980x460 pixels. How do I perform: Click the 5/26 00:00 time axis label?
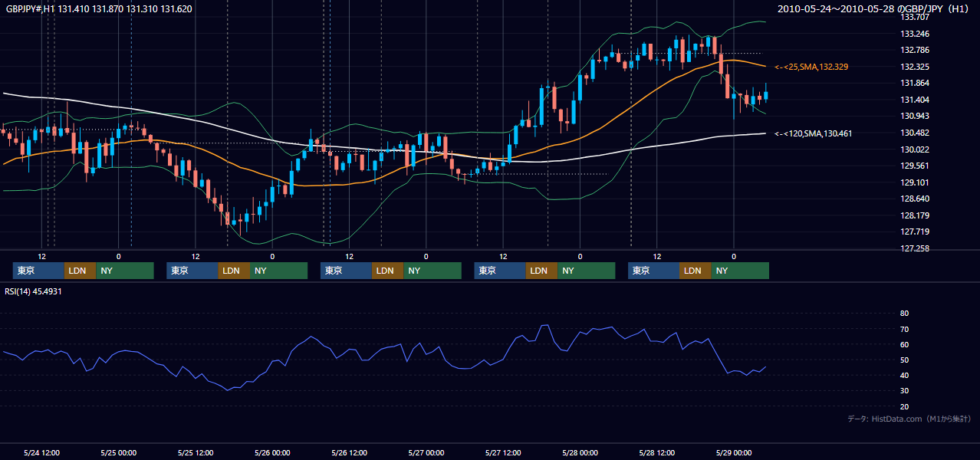tap(273, 452)
